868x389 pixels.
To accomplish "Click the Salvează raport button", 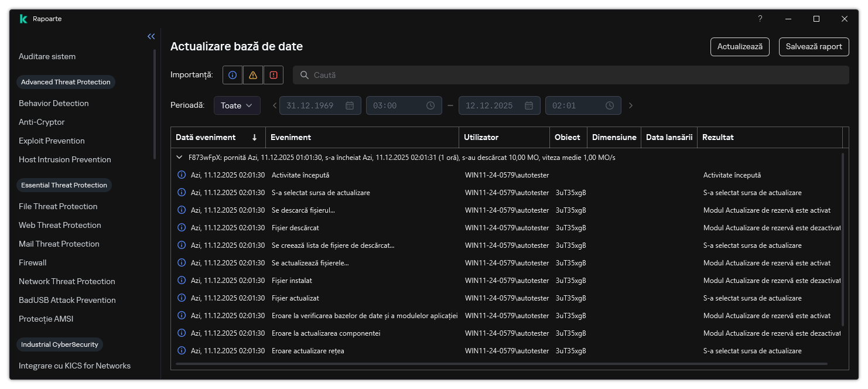I will (814, 47).
